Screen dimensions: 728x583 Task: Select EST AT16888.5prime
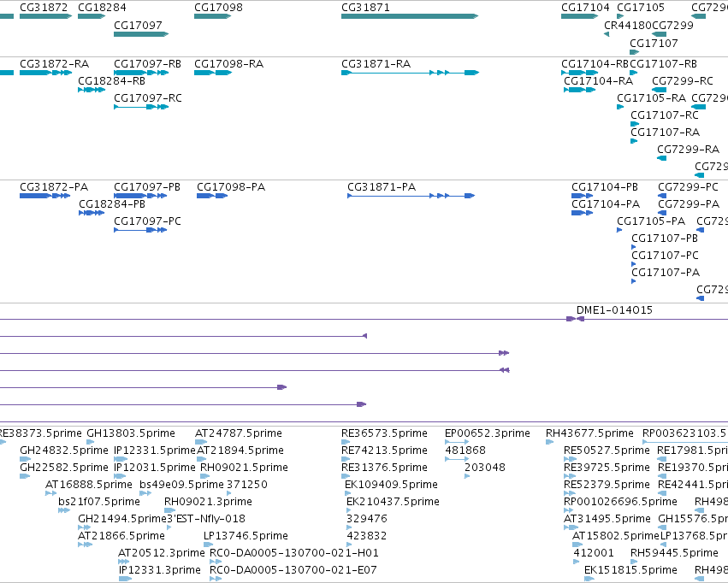click(x=51, y=493)
